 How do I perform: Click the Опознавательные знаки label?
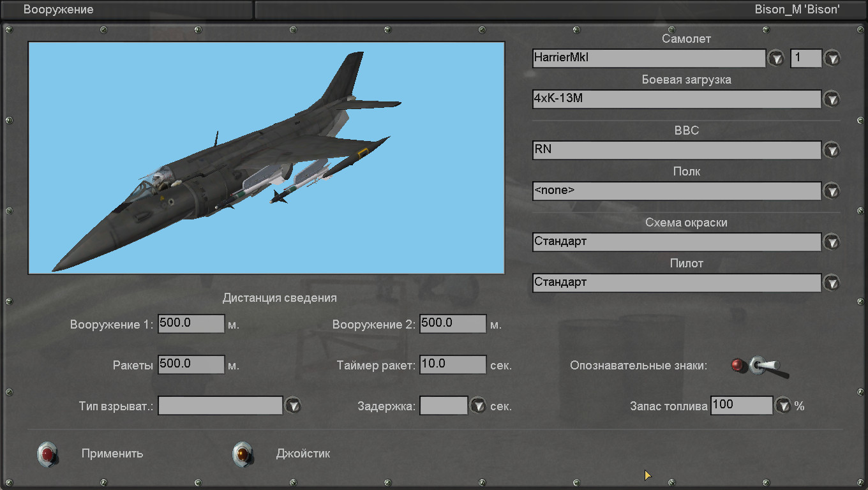639,366
